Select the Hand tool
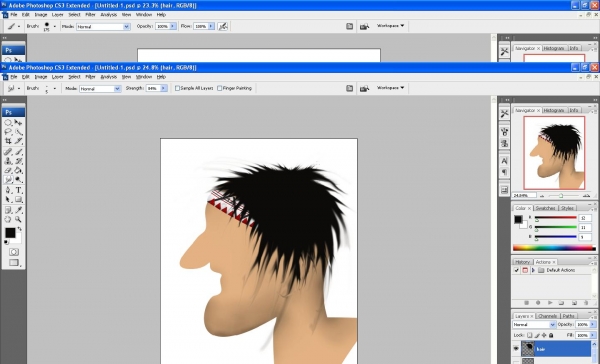Viewport: 600px width, 364px height. pyautogui.click(x=8, y=219)
